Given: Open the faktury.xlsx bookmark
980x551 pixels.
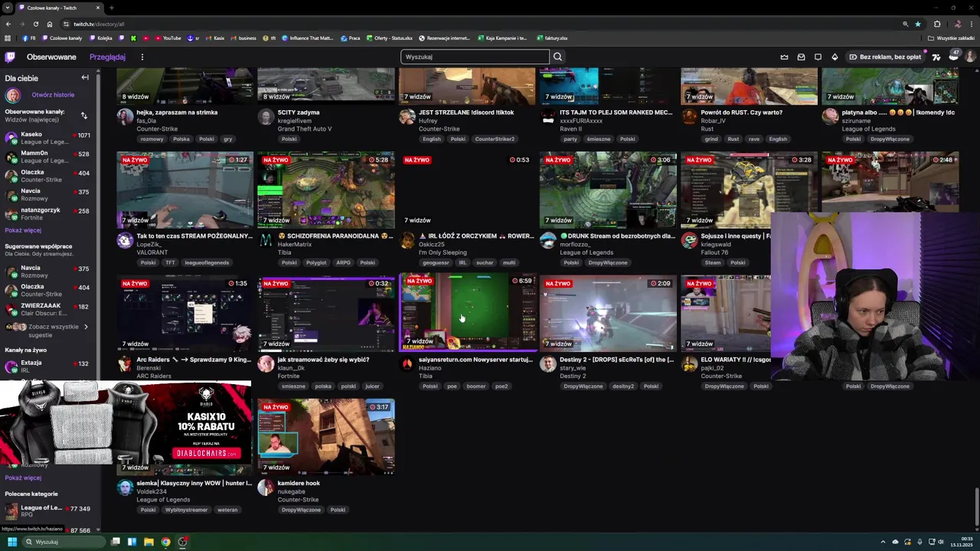Looking at the screenshot, I should pos(552,37).
